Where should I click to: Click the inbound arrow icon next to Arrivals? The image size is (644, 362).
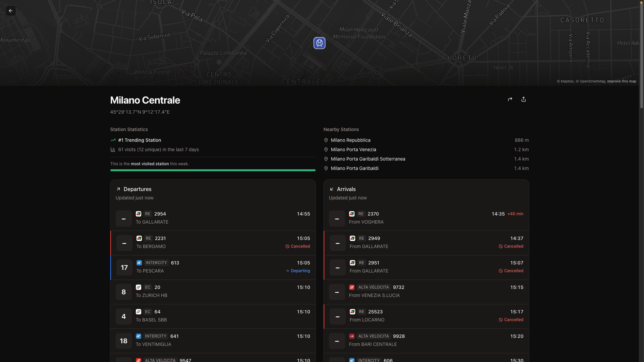coord(332,189)
